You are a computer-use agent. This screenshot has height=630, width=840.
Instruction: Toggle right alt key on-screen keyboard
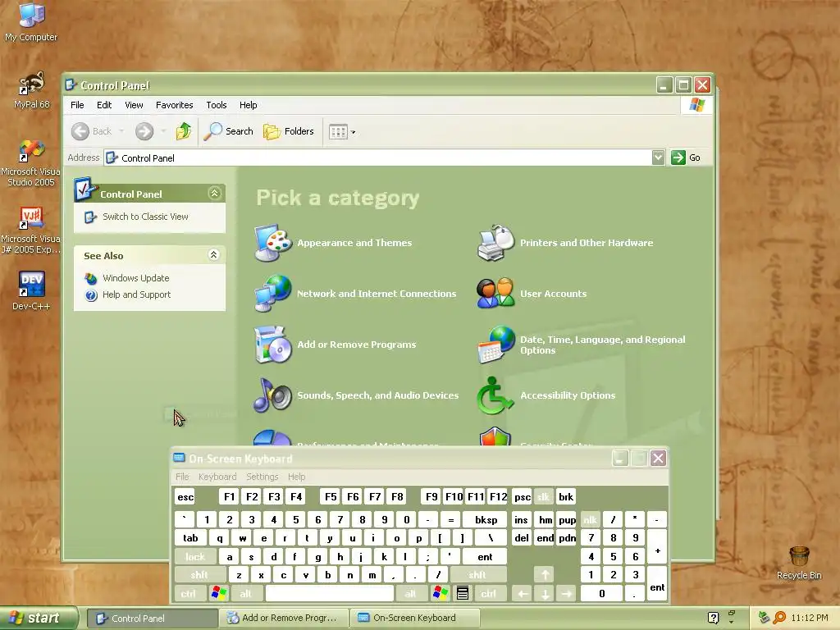pyautogui.click(x=410, y=594)
